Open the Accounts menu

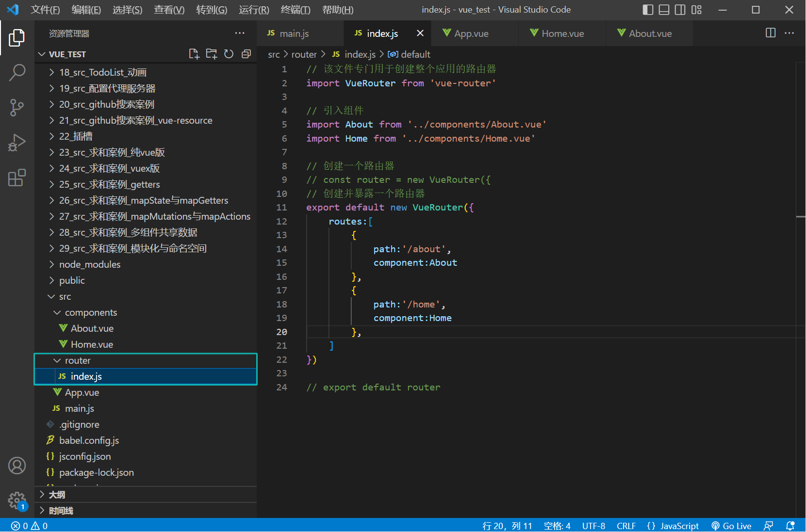point(17,466)
